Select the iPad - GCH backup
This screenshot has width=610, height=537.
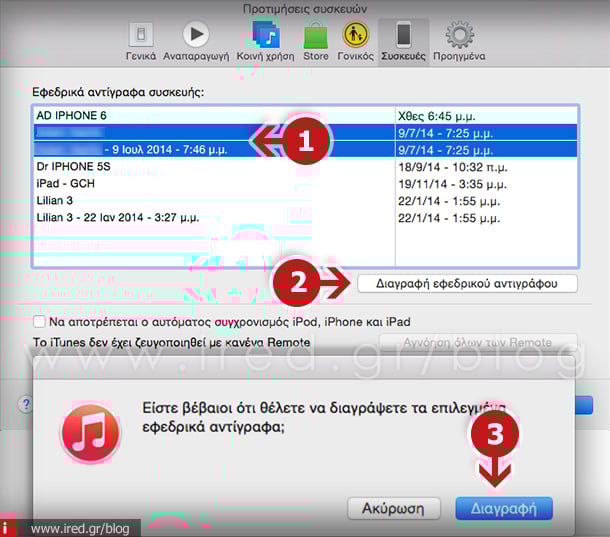coord(305,184)
